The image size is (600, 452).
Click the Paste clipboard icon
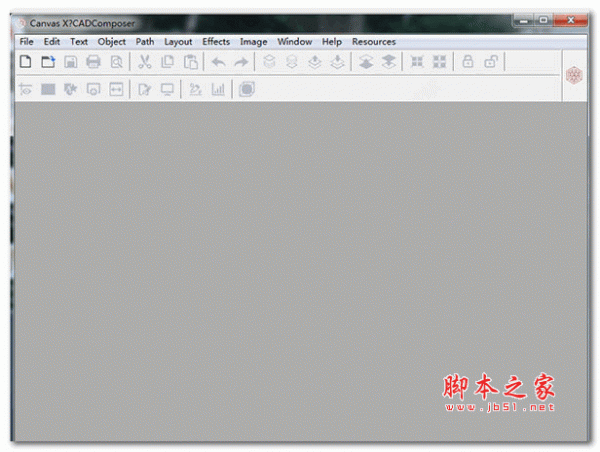coord(191,62)
